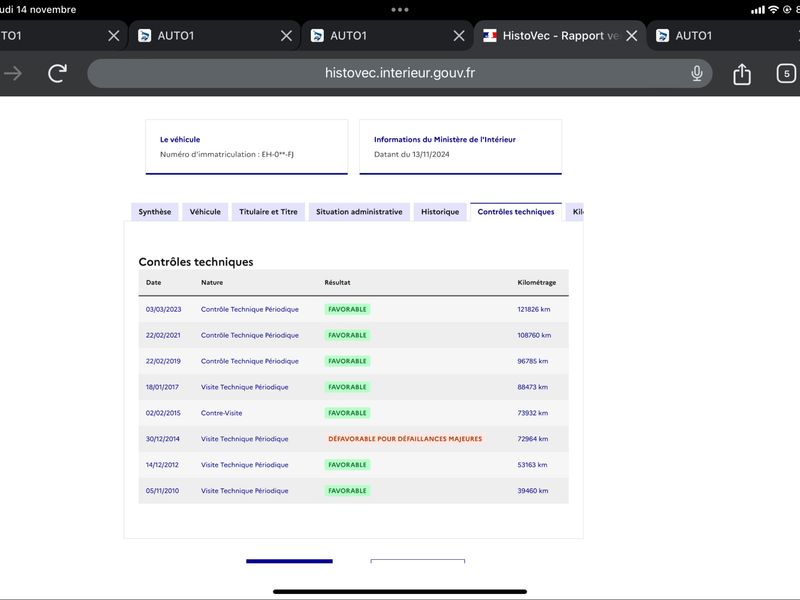Open the Situation administrative tab
Screen dimensions: 800x600
[x=359, y=212]
